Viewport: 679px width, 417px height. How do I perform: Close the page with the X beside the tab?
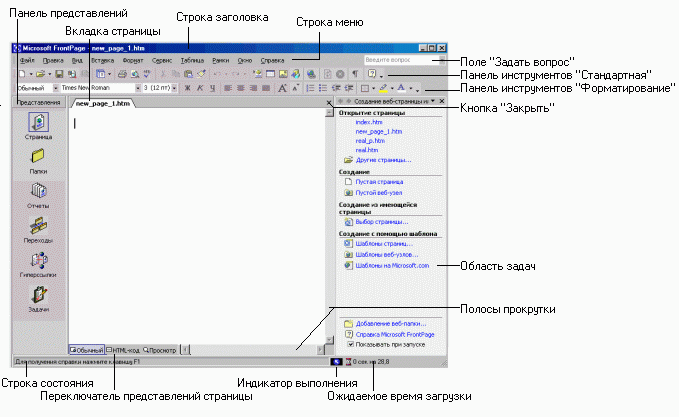pos(329,103)
